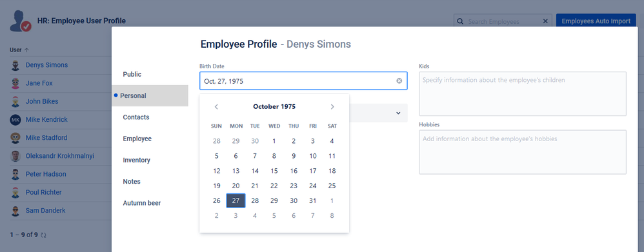Expand the dropdown below the Birth Date field
This screenshot has width=644, height=252.
point(398,113)
